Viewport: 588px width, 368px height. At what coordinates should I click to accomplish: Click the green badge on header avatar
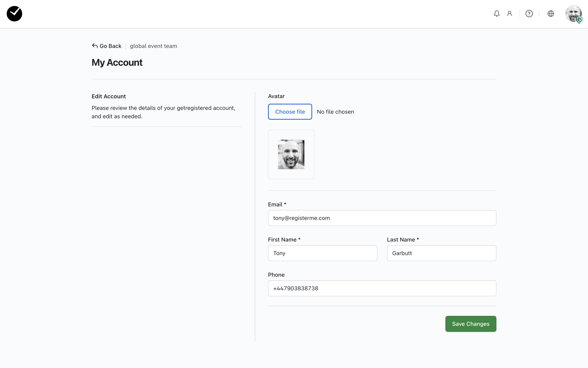pyautogui.click(x=579, y=20)
